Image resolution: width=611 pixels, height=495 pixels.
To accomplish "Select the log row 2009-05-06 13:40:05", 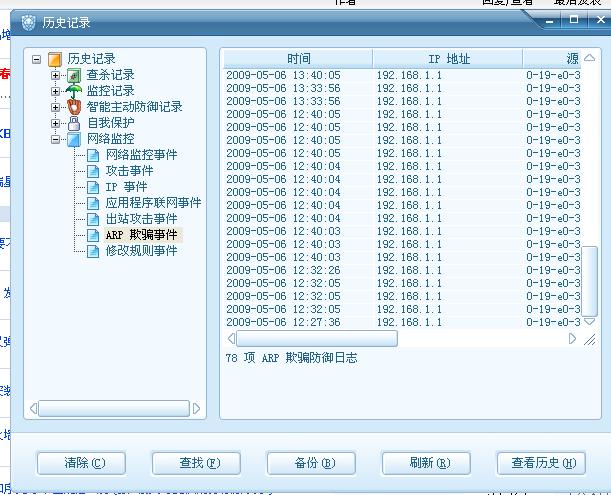I will point(402,75).
